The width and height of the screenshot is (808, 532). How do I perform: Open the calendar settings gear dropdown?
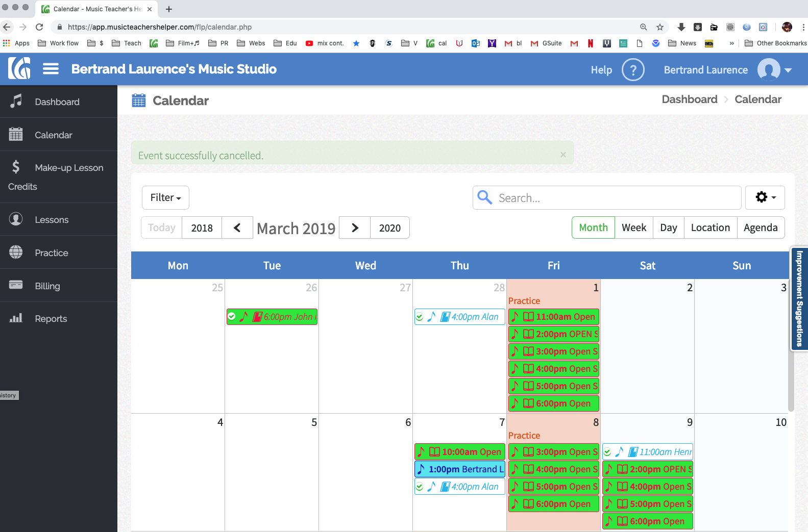click(x=765, y=197)
